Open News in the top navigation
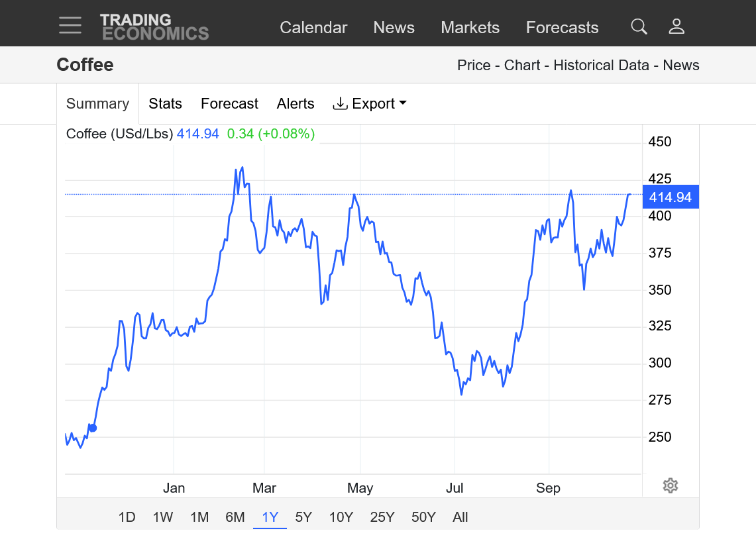This screenshot has height=543, width=756. point(394,28)
